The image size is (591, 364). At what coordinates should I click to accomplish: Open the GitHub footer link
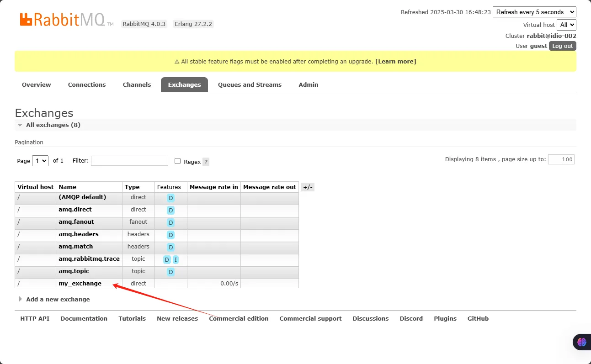[x=478, y=318]
